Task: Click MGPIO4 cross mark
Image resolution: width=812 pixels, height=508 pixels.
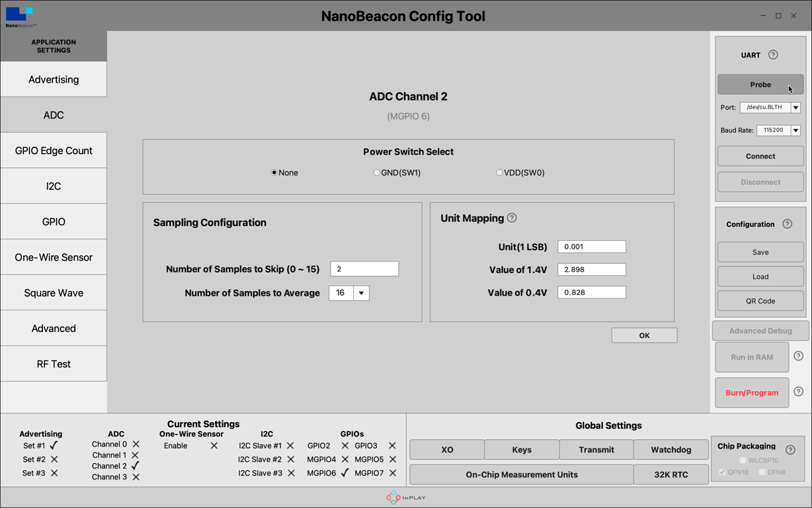Action: click(345, 459)
